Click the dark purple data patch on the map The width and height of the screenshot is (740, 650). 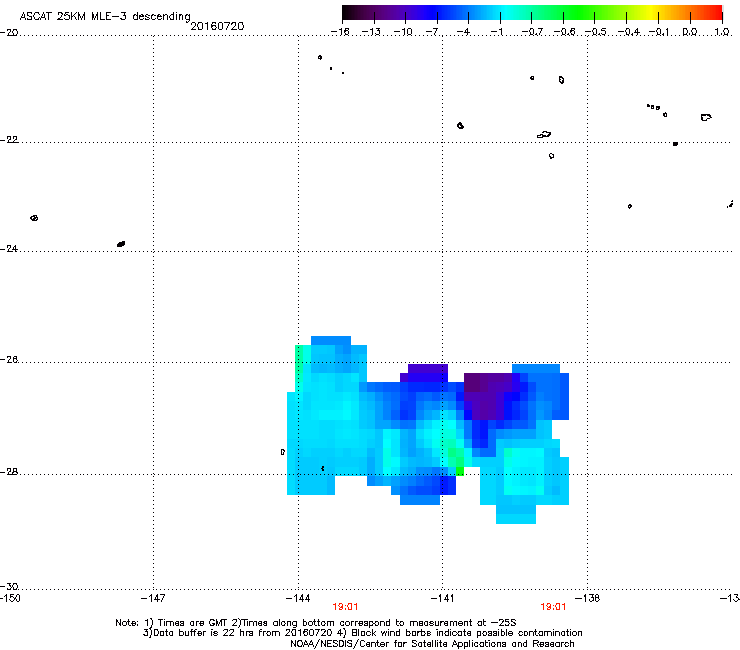click(487, 394)
